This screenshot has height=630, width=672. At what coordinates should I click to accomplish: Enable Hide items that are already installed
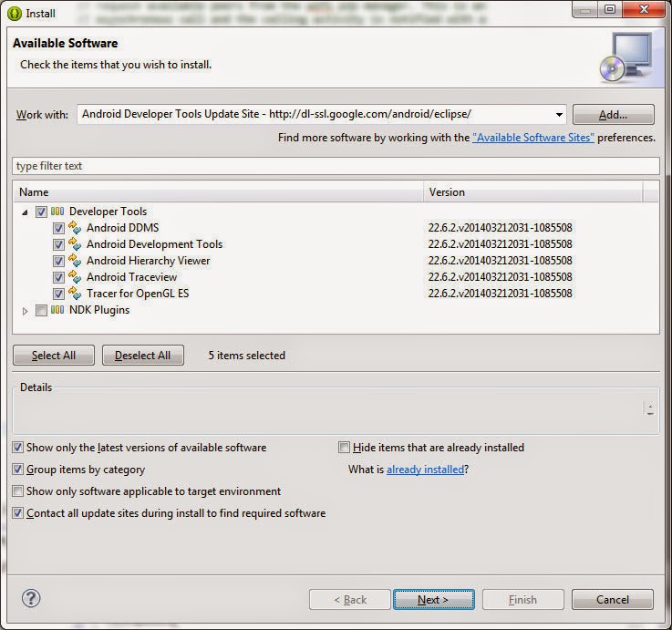tap(344, 448)
